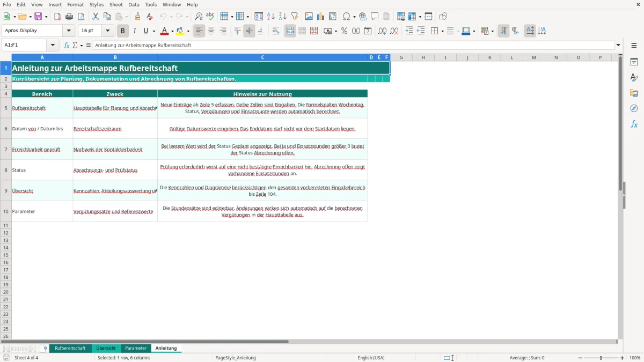Click the AutoFilter funnel icon

coord(295,17)
